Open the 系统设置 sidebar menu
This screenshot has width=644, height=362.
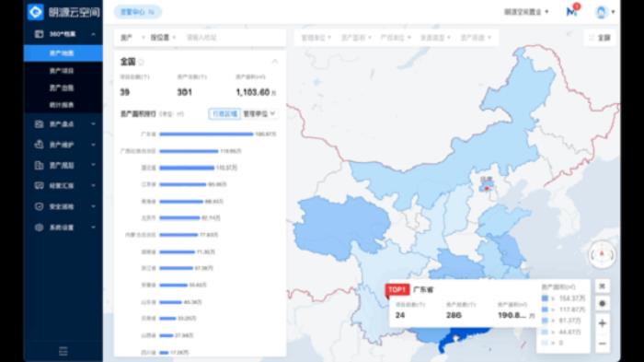point(63,228)
